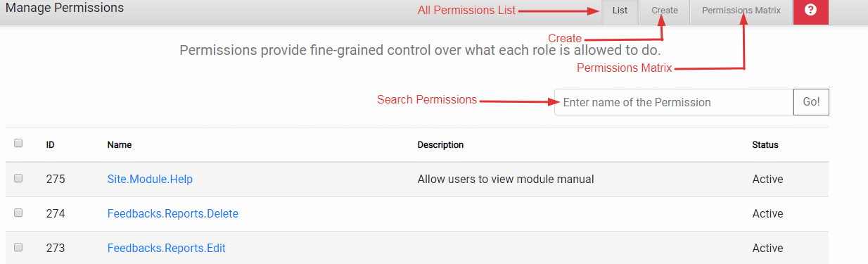Image resolution: width=868 pixels, height=264 pixels.
Task: Click the Active status of Site.Module.Help
Action: pyautogui.click(x=767, y=180)
